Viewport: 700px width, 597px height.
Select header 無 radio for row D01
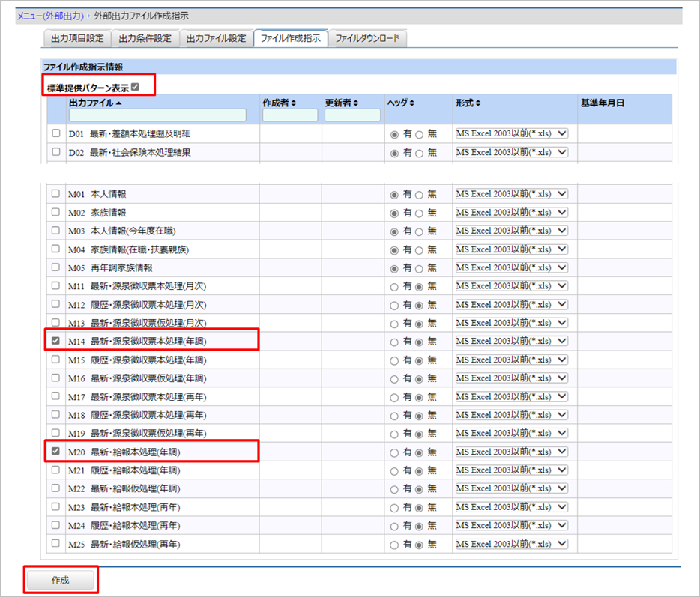tap(419, 135)
